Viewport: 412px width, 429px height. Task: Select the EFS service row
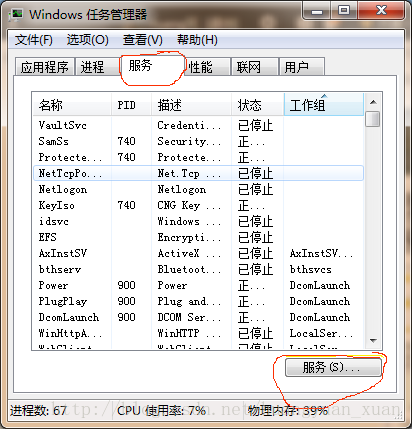point(198,237)
